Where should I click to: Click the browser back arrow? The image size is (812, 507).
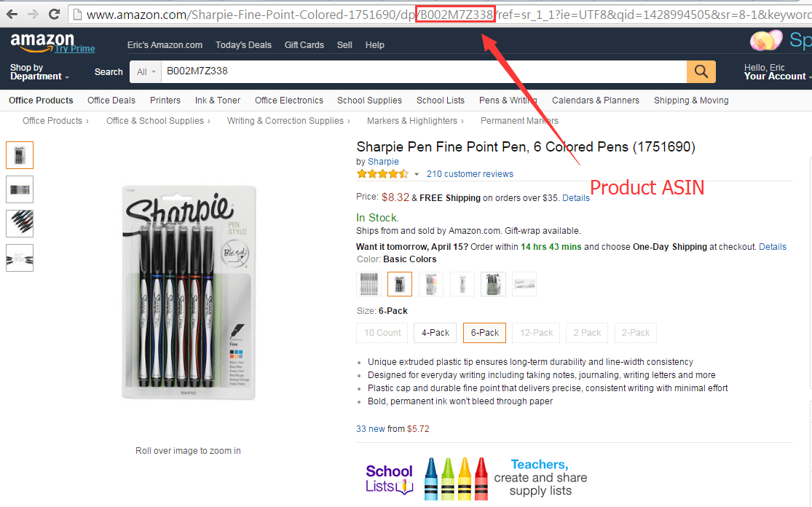click(x=12, y=13)
